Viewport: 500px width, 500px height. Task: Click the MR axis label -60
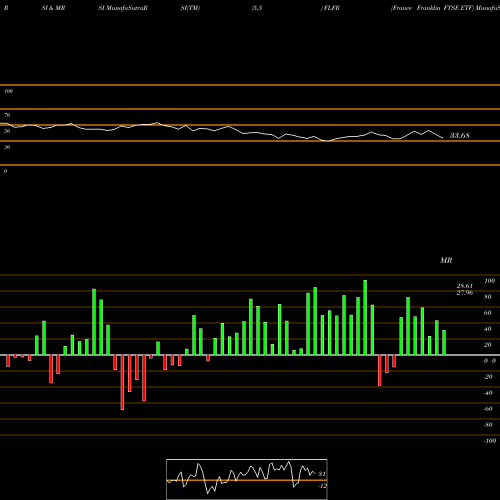coord(488,409)
